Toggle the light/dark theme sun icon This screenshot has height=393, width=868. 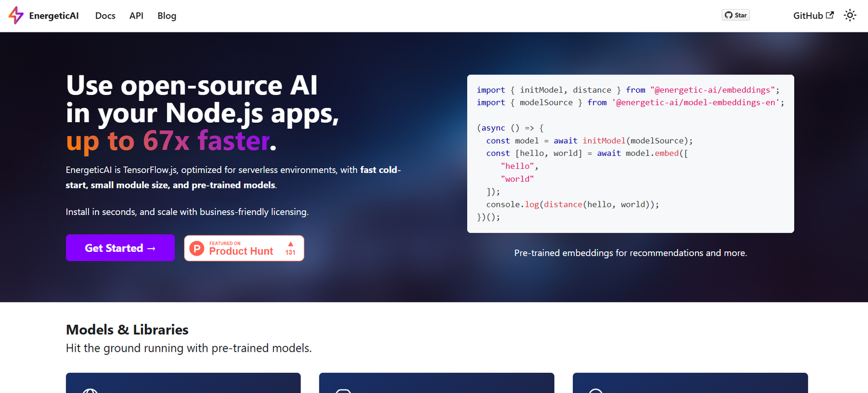pos(850,15)
